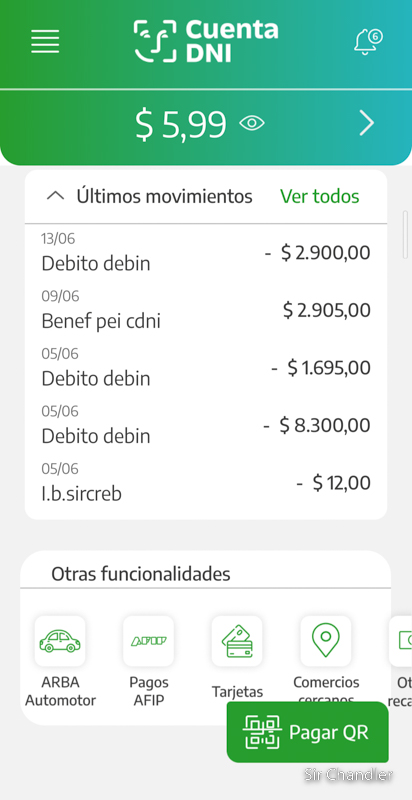Image resolution: width=412 pixels, height=800 pixels.
Task: Open the $ 1.695,00 Debito debin entry
Action: (x=206, y=368)
